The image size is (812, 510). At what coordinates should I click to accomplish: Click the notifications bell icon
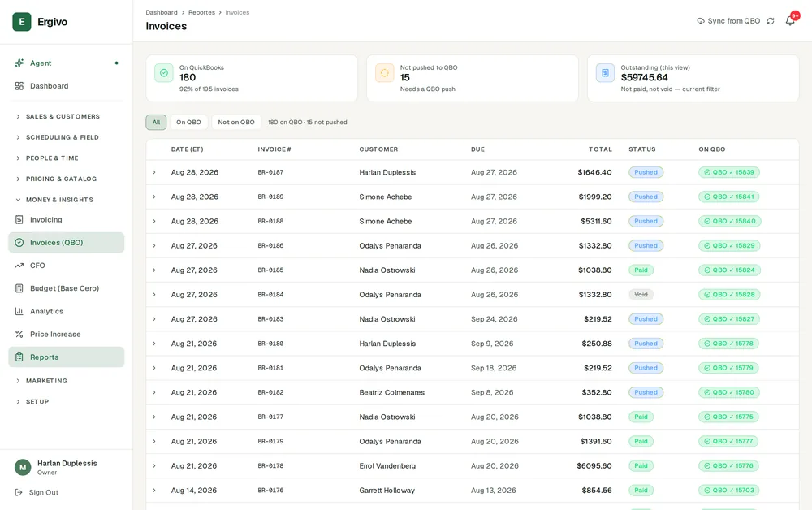pyautogui.click(x=790, y=21)
